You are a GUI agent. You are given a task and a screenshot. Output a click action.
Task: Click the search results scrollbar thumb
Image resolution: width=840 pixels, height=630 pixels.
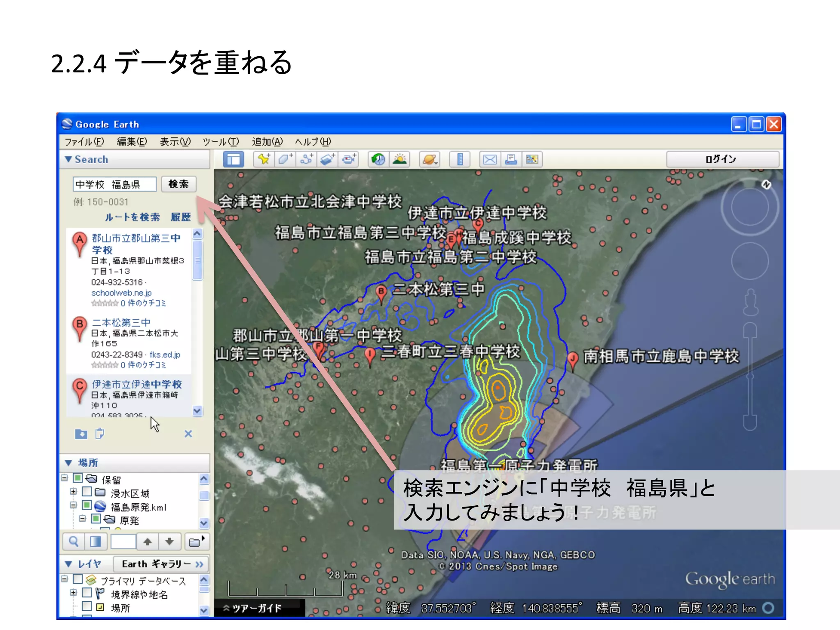(197, 260)
